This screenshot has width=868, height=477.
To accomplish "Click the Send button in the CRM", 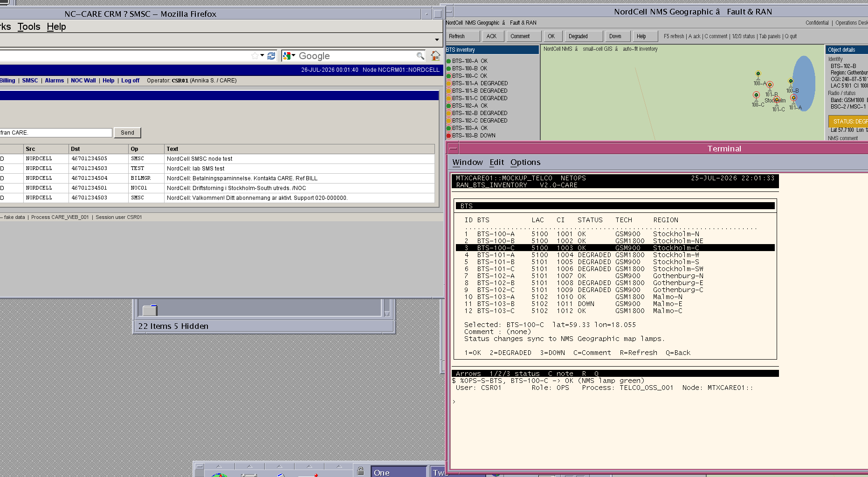I will coord(127,133).
